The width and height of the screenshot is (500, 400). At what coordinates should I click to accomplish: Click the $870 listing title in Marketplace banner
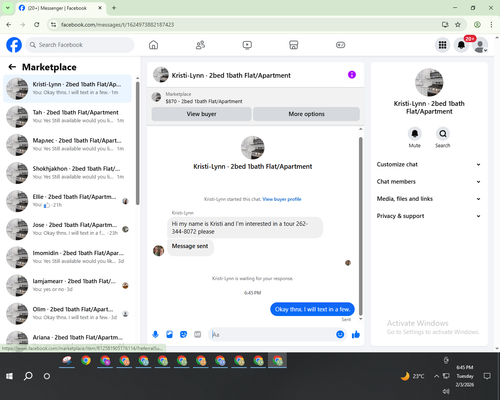click(204, 101)
